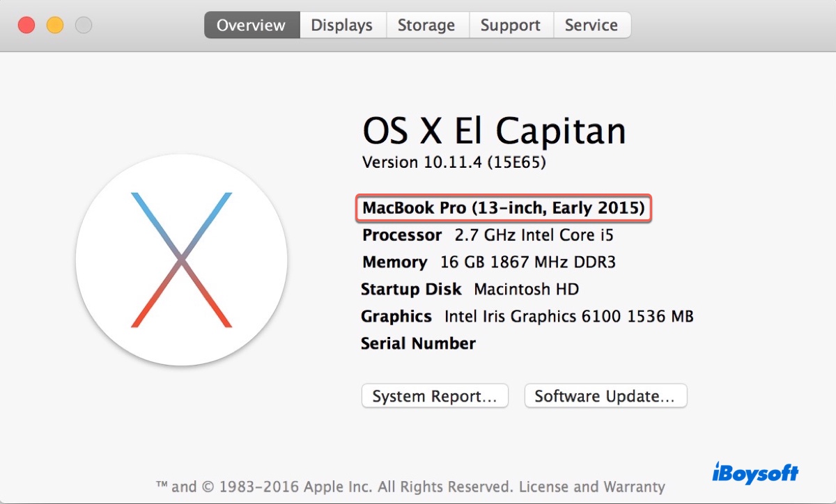Open the License and Warranty link
The width and height of the screenshot is (836, 504).
(591, 487)
